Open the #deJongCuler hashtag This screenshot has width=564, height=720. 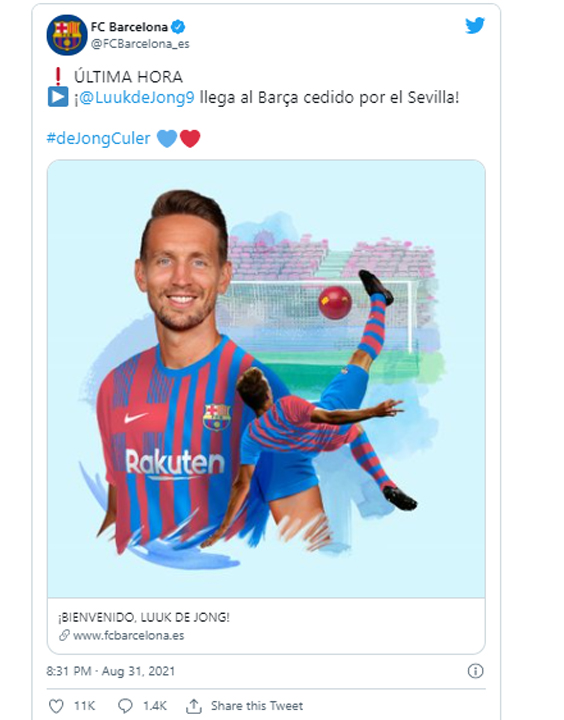coord(98,138)
